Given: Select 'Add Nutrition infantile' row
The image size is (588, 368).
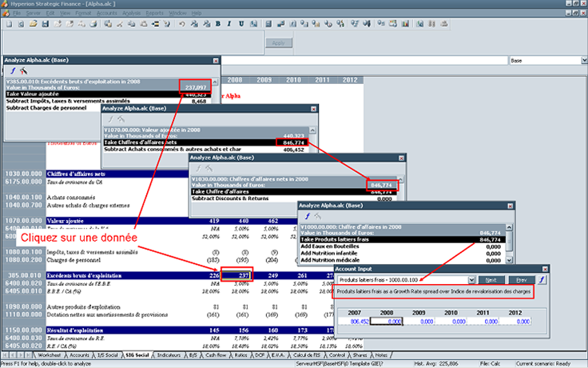Looking at the screenshot, I should tap(401, 253).
